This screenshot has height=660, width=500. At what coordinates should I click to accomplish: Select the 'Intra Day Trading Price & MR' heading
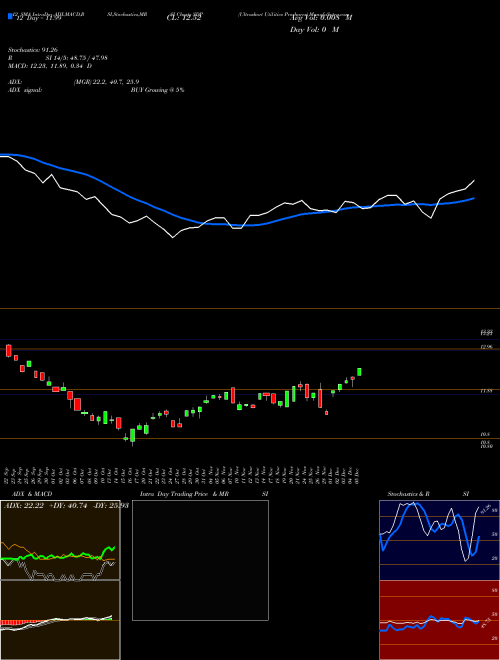184,494
